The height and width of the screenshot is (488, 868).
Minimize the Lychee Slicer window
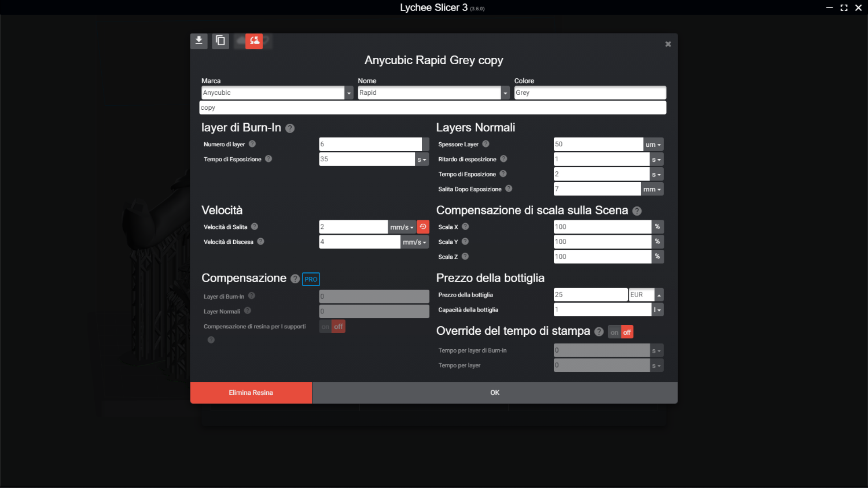829,8
